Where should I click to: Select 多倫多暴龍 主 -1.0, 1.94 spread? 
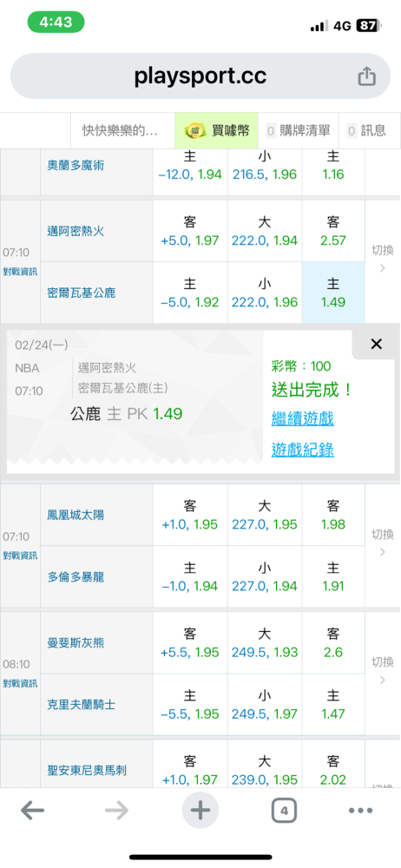(x=190, y=576)
